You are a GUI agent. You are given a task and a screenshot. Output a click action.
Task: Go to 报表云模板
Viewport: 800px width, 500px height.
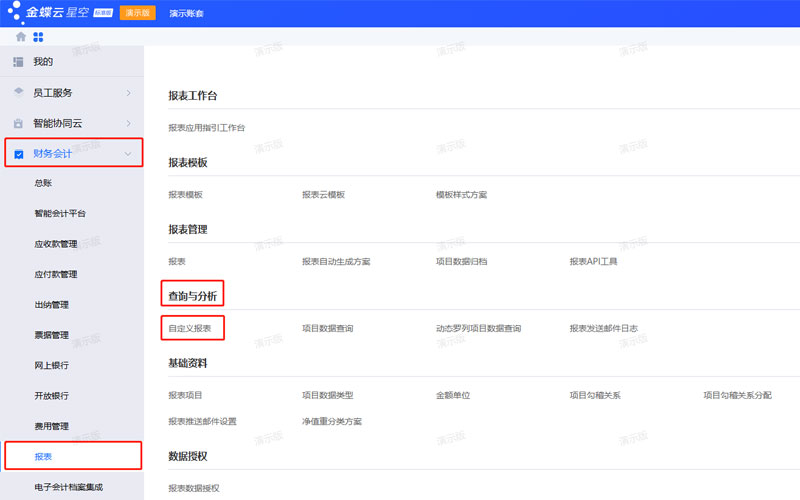[x=323, y=195]
